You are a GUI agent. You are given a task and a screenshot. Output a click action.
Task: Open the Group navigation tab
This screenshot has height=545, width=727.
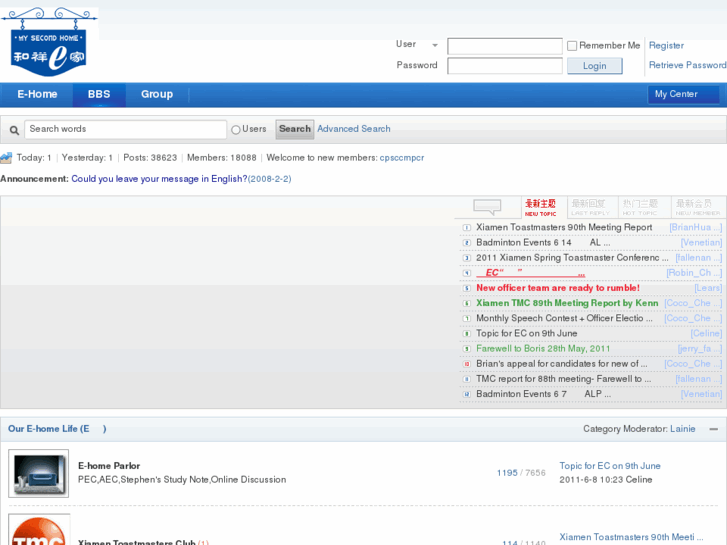[157, 94]
